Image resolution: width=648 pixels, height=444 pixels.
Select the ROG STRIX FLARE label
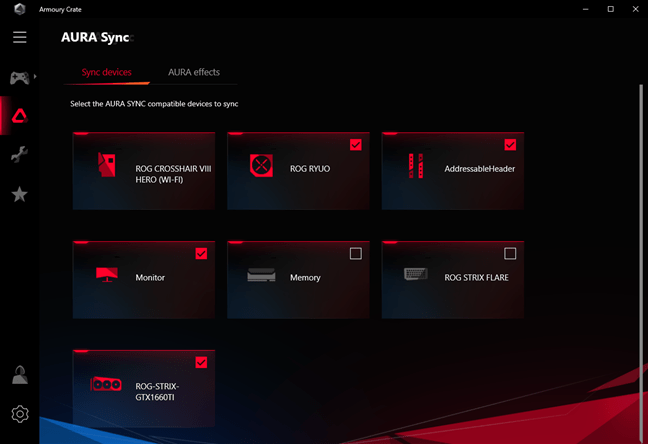click(476, 278)
